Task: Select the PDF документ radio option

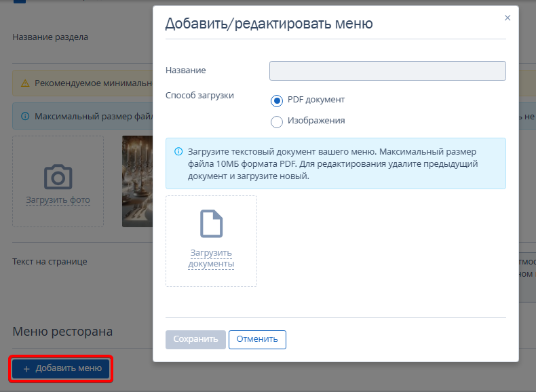Action: click(x=277, y=101)
